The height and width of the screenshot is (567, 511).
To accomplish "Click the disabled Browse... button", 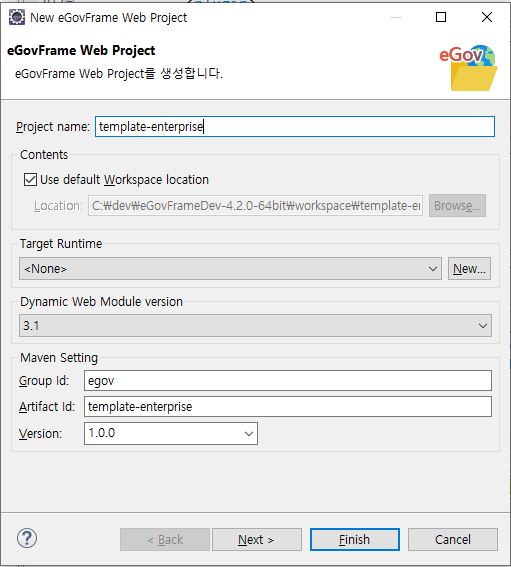I will click(457, 205).
